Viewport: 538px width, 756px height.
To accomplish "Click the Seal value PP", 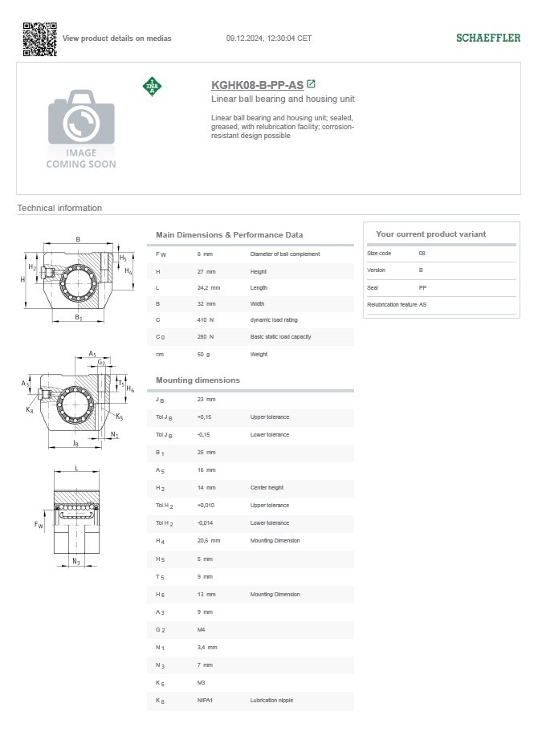I will (x=422, y=288).
